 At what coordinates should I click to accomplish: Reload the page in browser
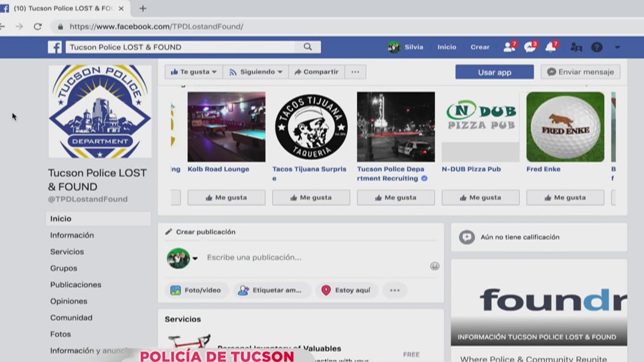click(x=38, y=27)
